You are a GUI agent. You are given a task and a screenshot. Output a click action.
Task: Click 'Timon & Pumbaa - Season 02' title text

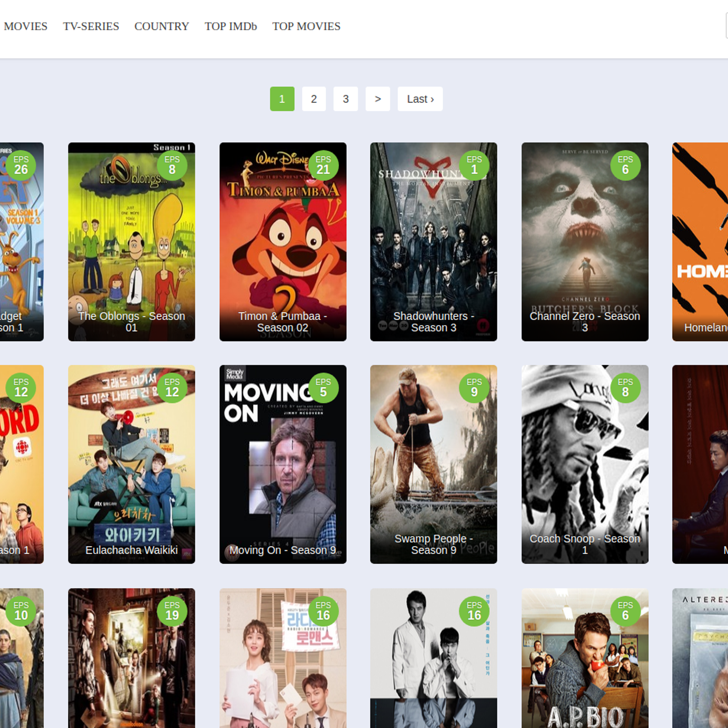283,322
